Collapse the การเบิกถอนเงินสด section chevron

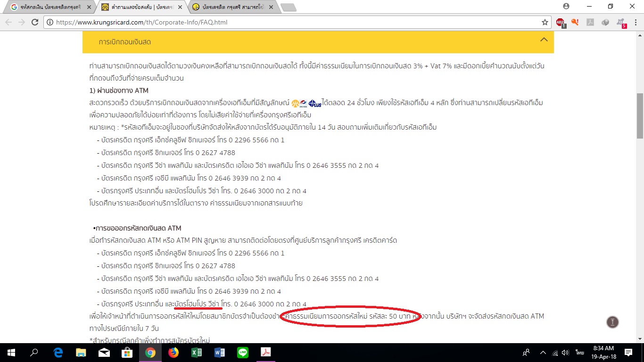click(x=544, y=40)
